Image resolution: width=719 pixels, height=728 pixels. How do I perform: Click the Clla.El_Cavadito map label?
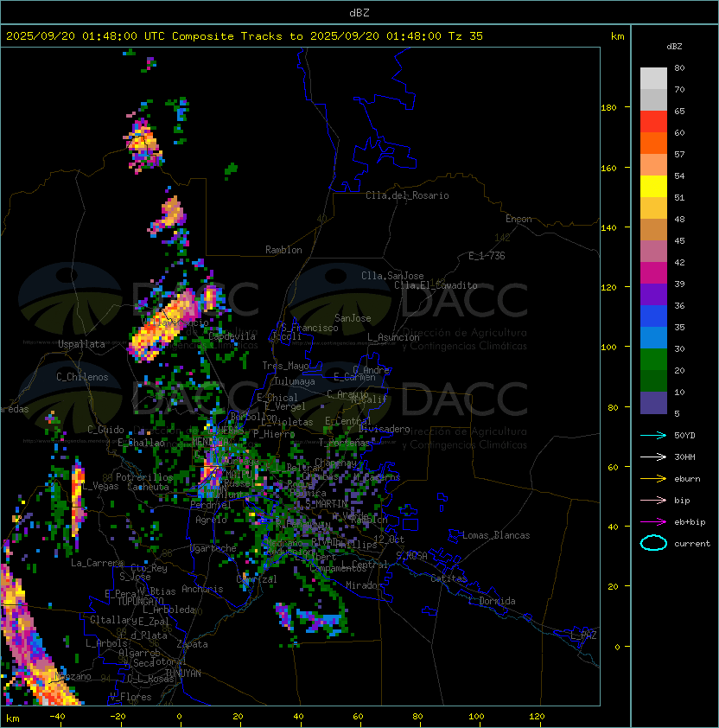(x=436, y=285)
